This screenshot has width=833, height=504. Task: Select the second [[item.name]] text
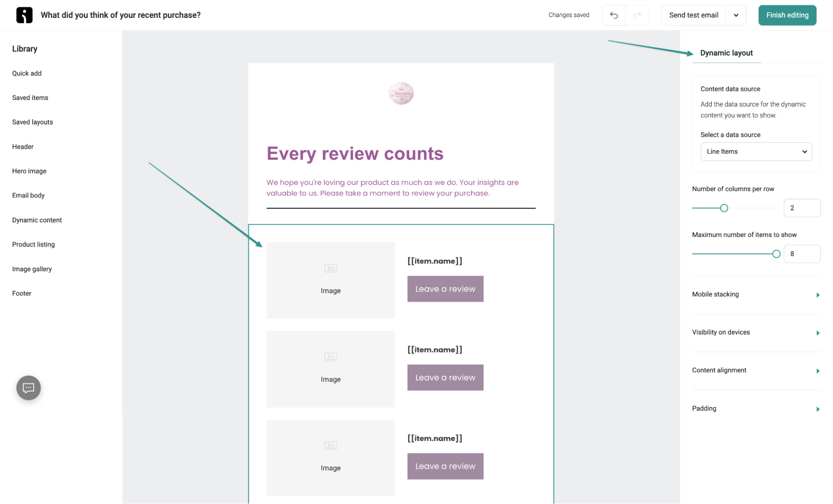435,350
